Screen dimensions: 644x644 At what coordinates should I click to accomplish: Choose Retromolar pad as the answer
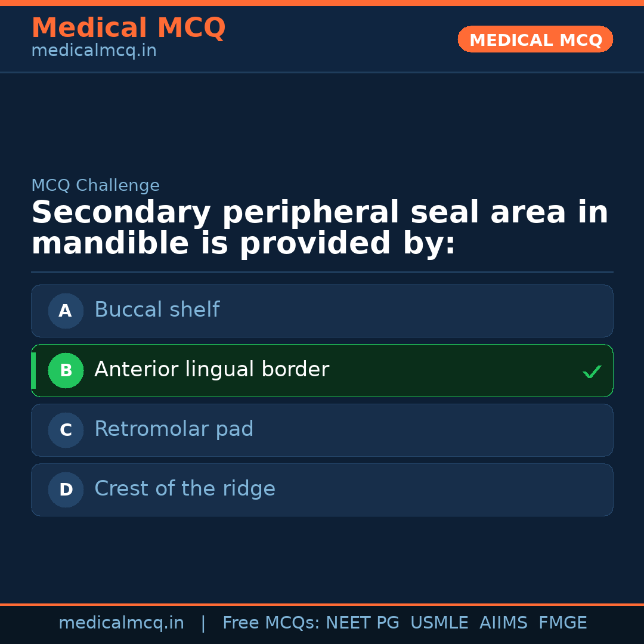(x=322, y=430)
